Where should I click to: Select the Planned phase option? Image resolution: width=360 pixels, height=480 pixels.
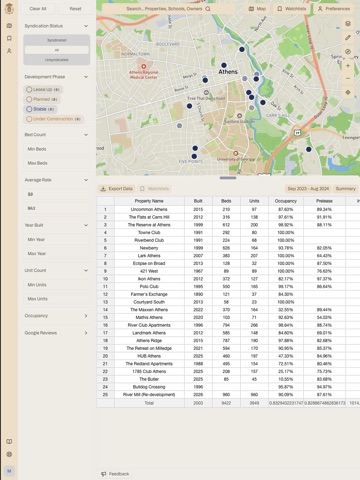(42, 99)
